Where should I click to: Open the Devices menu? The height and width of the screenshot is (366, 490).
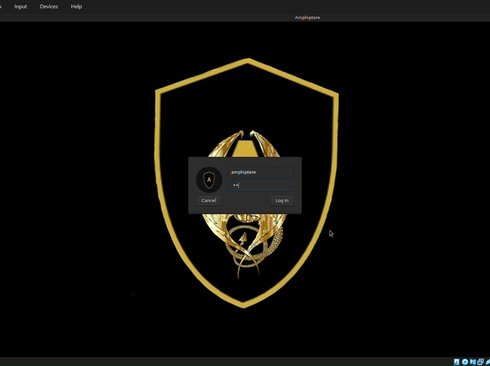[x=49, y=6]
